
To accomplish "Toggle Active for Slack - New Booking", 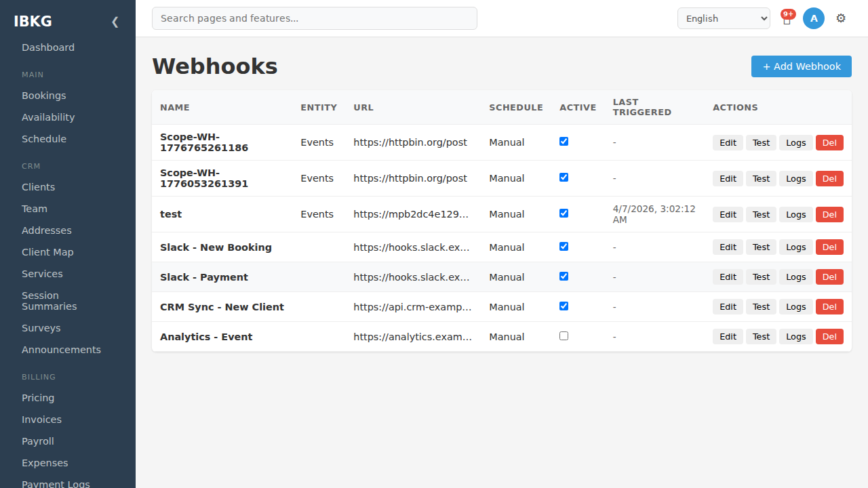I will tap(564, 247).
